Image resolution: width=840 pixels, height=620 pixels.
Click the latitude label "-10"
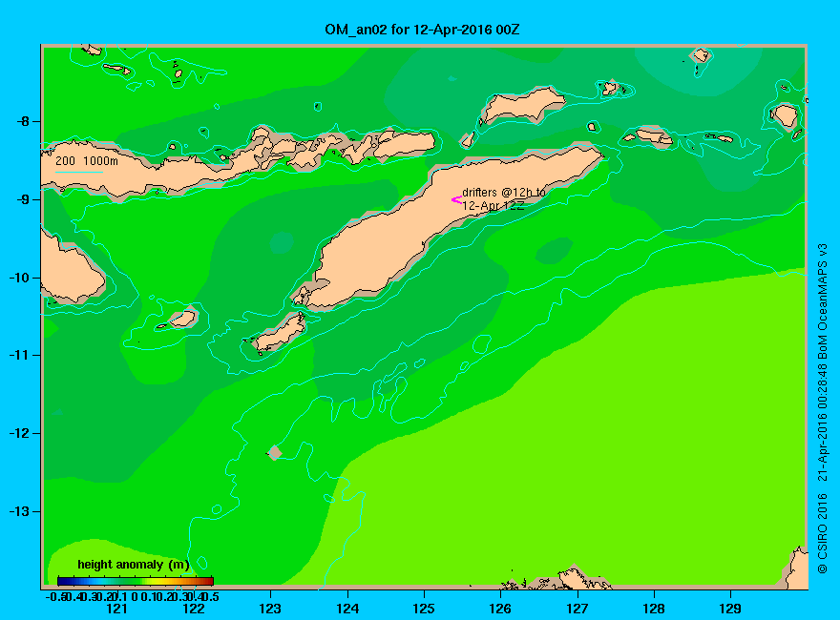pyautogui.click(x=19, y=278)
